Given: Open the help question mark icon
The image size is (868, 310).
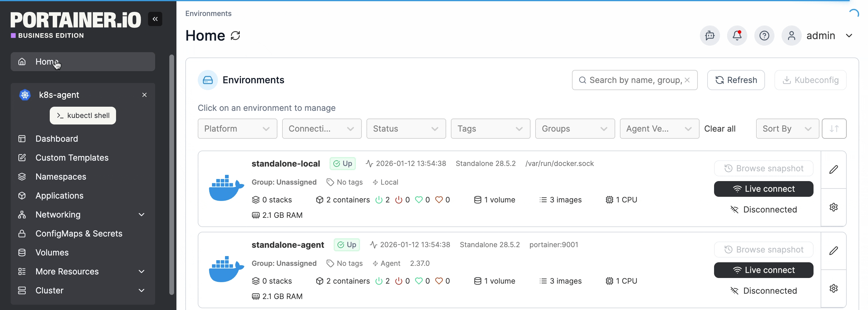Looking at the screenshot, I should [764, 36].
